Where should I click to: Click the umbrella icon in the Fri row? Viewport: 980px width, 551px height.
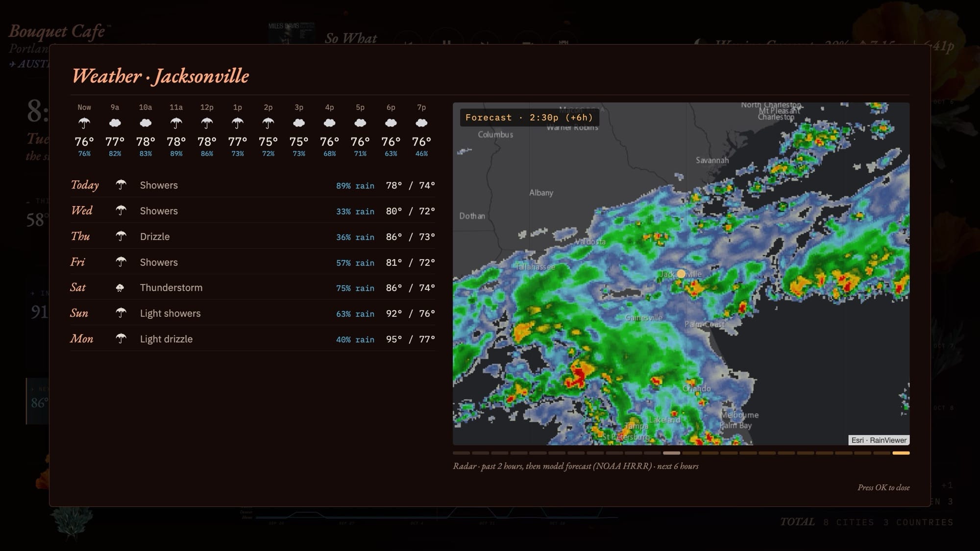click(121, 262)
